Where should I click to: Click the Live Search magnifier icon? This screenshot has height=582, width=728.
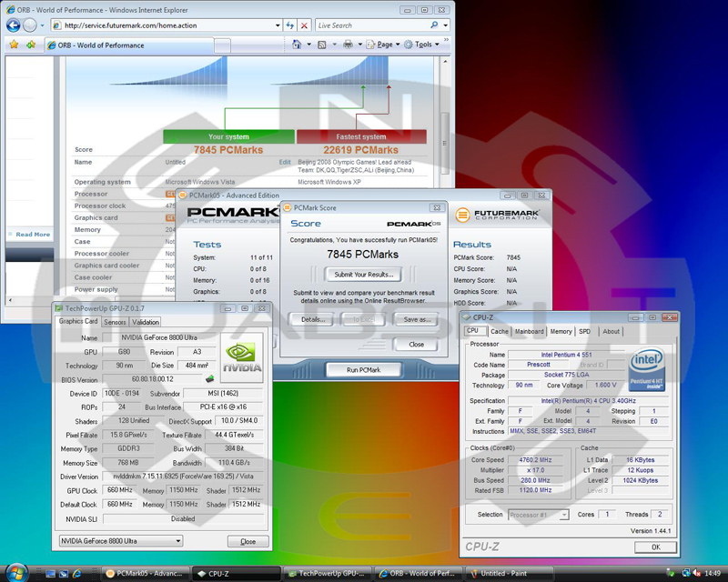tap(434, 25)
